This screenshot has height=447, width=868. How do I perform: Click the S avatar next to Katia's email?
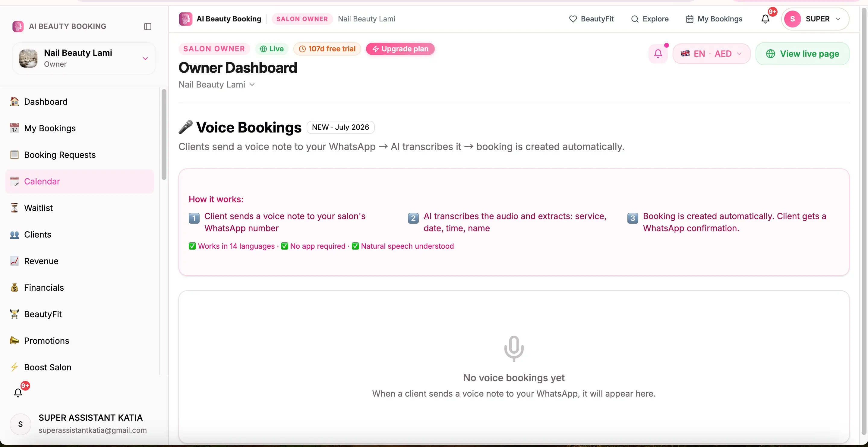click(21, 424)
